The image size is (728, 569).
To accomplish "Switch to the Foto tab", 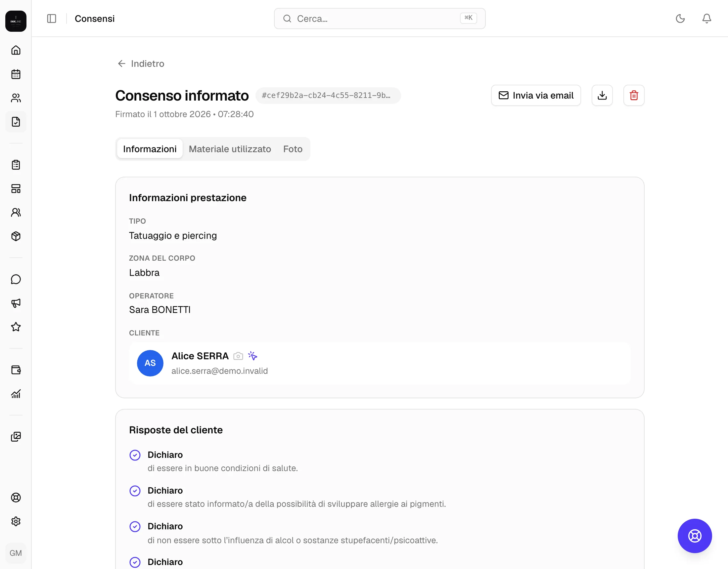I will tap(293, 149).
